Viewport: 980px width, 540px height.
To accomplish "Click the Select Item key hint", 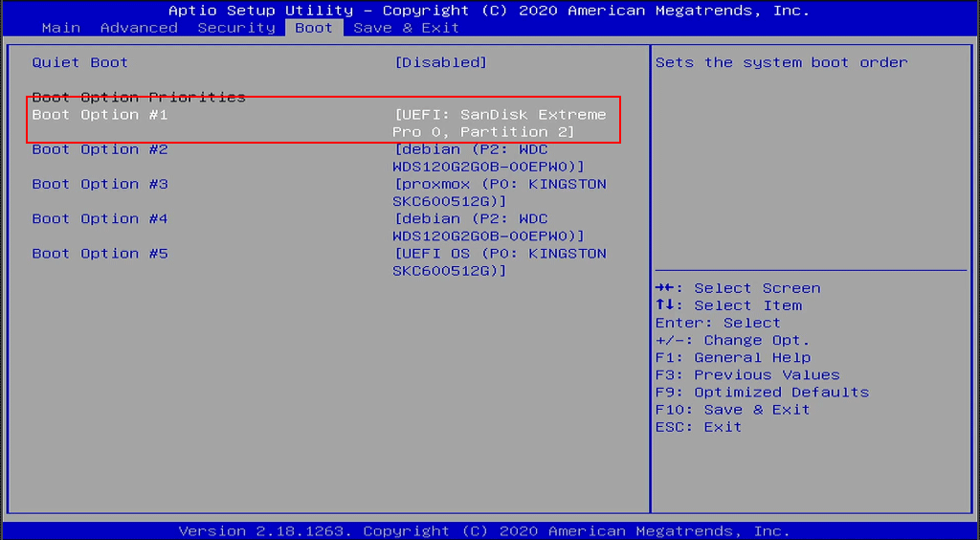I will 728,306.
